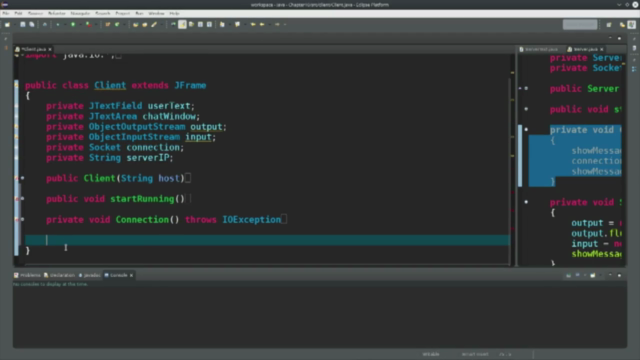Viewport: 640px width, 360px height.
Task: Click the New file toolbar icon
Action: (7, 24)
